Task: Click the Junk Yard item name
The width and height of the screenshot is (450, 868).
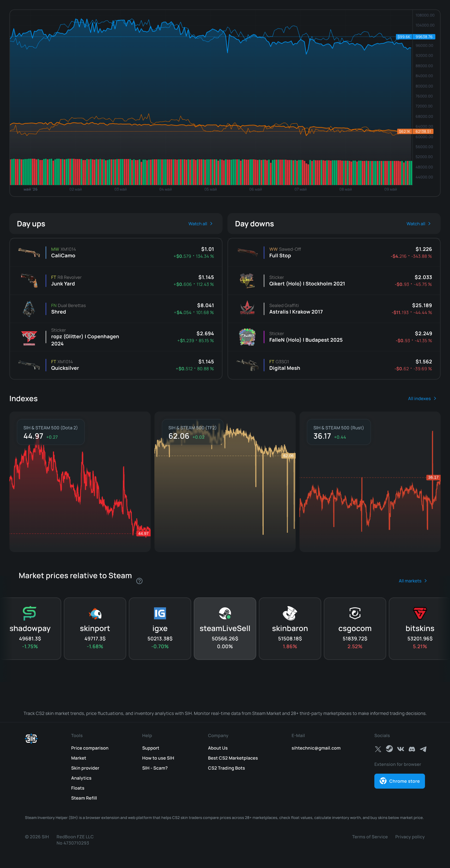Action: 63,284
